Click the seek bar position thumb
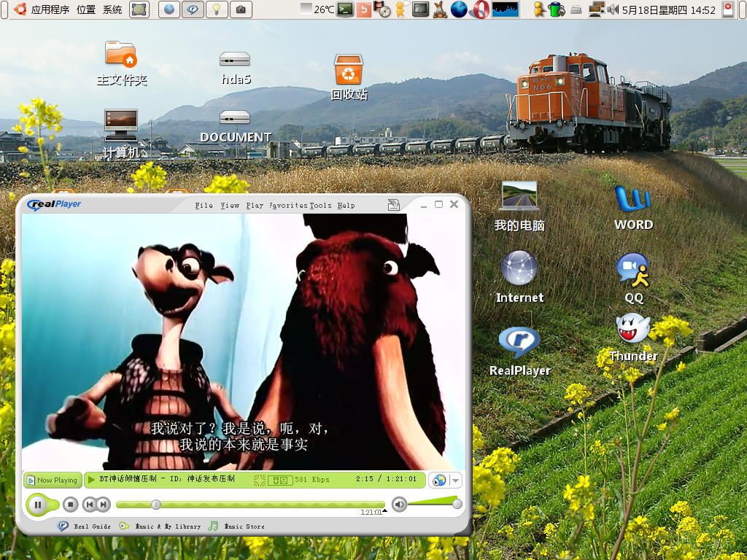The image size is (747, 560). tap(156, 505)
